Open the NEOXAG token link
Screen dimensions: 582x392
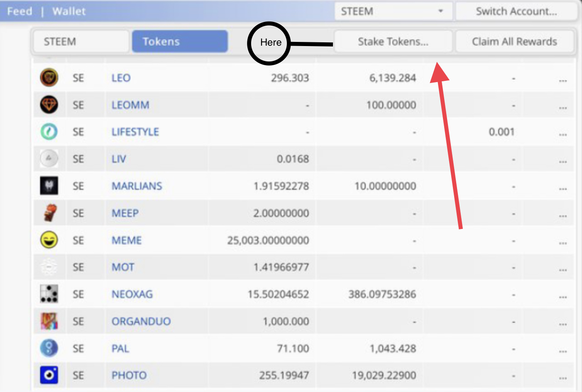[132, 294]
